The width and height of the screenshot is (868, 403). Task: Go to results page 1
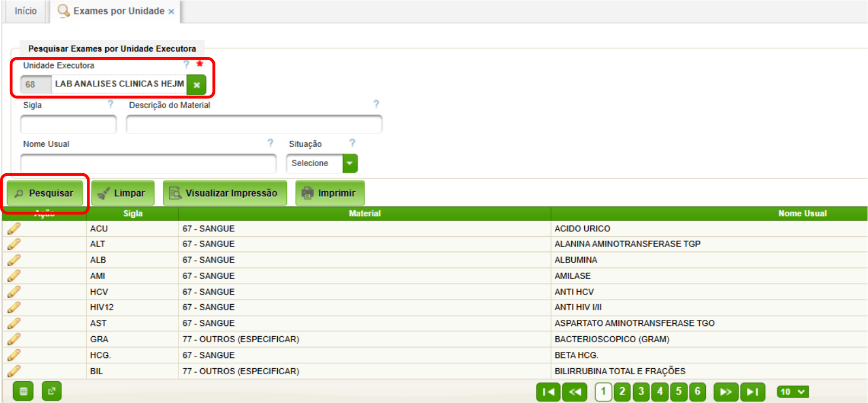(x=603, y=392)
